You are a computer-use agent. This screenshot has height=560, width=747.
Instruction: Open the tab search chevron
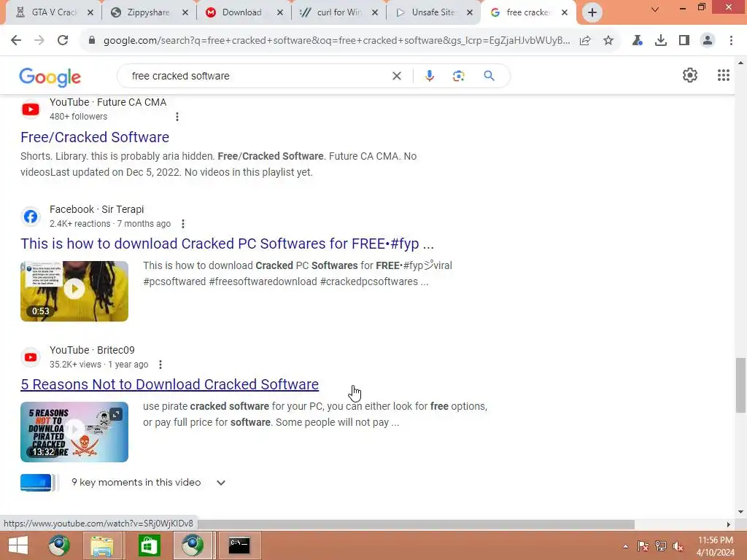655,9
